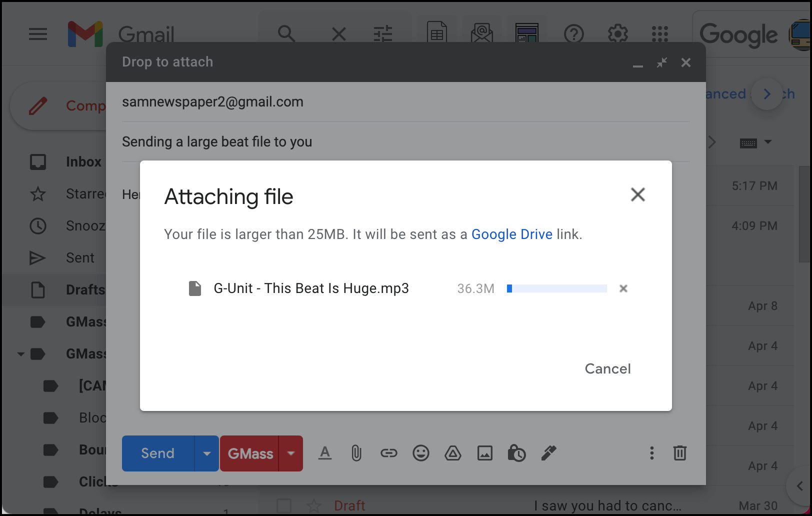Screen dimensions: 812x516
Task: Open the Google account avatar
Action: click(x=800, y=35)
